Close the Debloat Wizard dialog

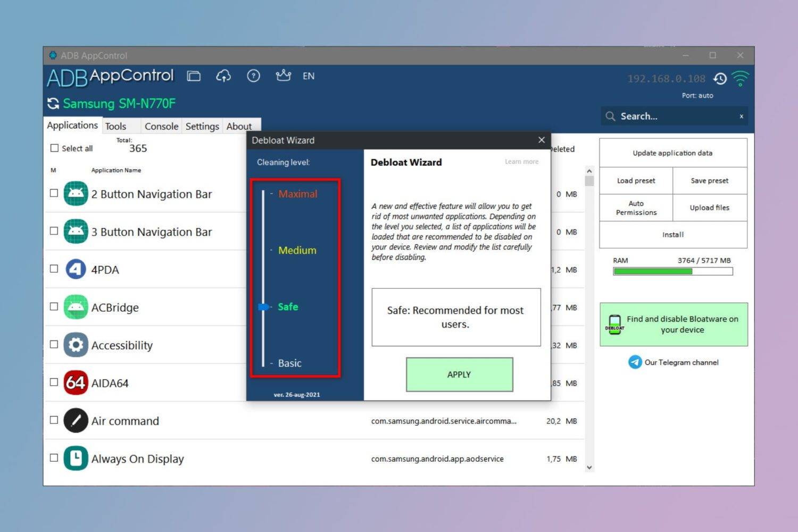coord(542,140)
